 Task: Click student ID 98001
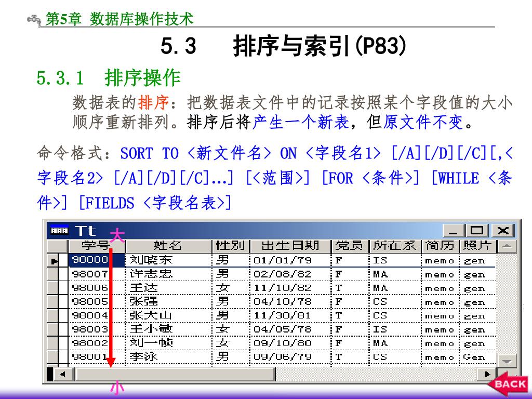(90, 357)
